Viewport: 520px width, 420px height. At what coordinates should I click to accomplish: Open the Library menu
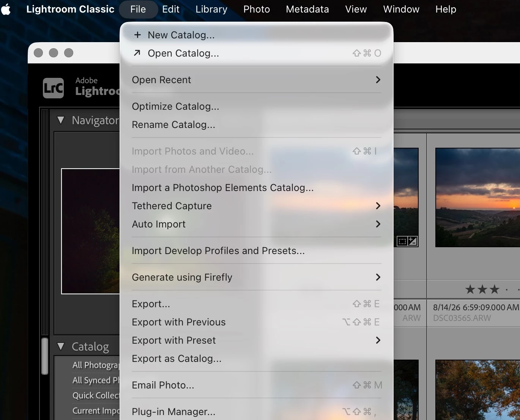pos(211,9)
